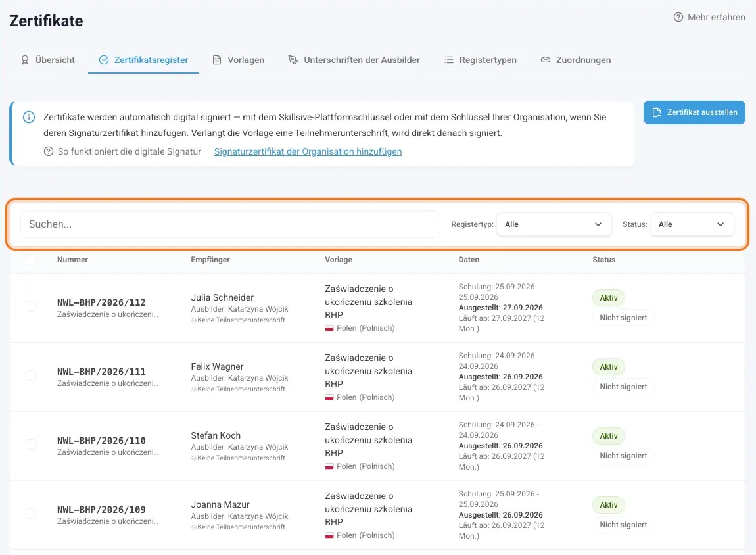The height and width of the screenshot is (555, 756).
Task: Click the Nummer column header
Action: (72, 260)
